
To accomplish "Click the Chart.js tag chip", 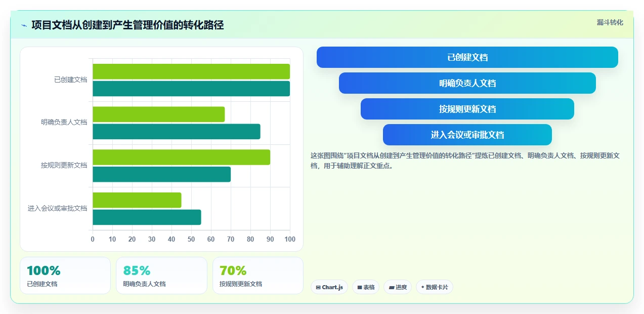I will pos(329,287).
